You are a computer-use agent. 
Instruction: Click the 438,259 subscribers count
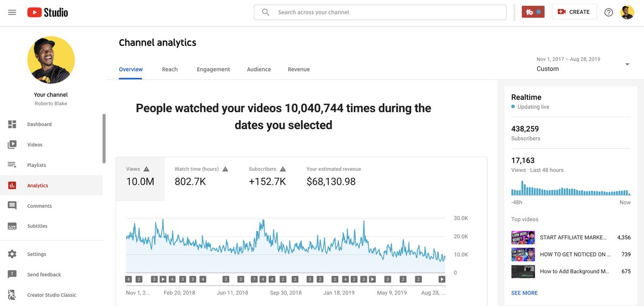[525, 129]
